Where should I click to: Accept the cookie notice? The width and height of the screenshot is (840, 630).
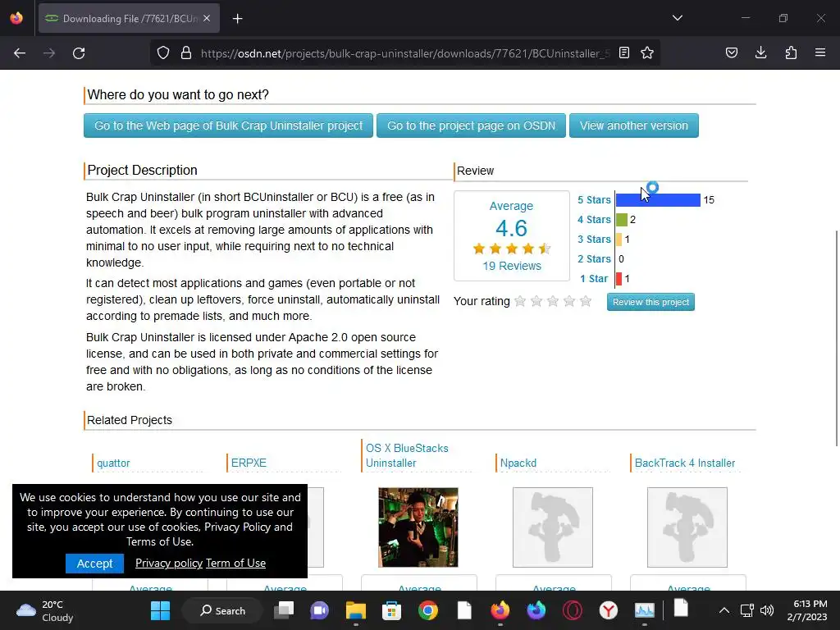(94, 563)
